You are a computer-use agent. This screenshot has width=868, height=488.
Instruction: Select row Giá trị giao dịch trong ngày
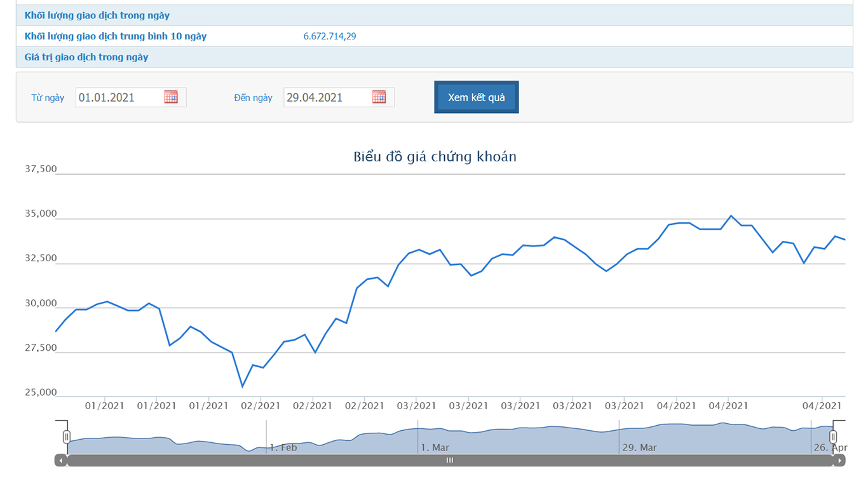click(x=86, y=57)
